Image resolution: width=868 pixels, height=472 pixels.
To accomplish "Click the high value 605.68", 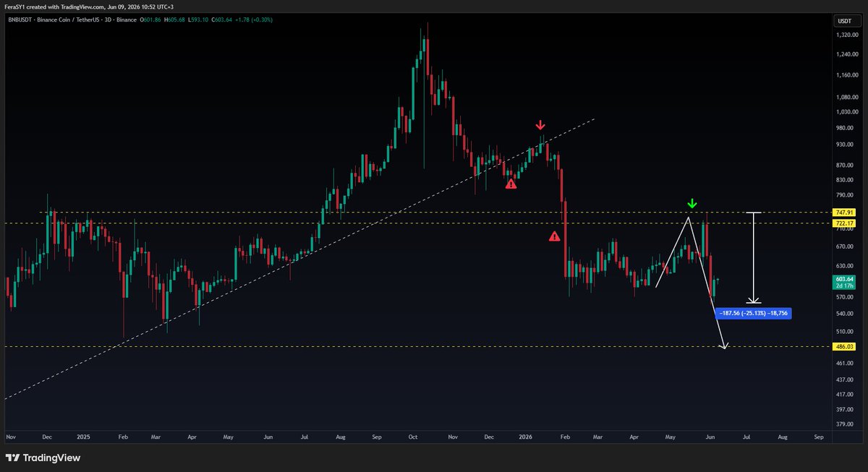I will [x=177, y=20].
